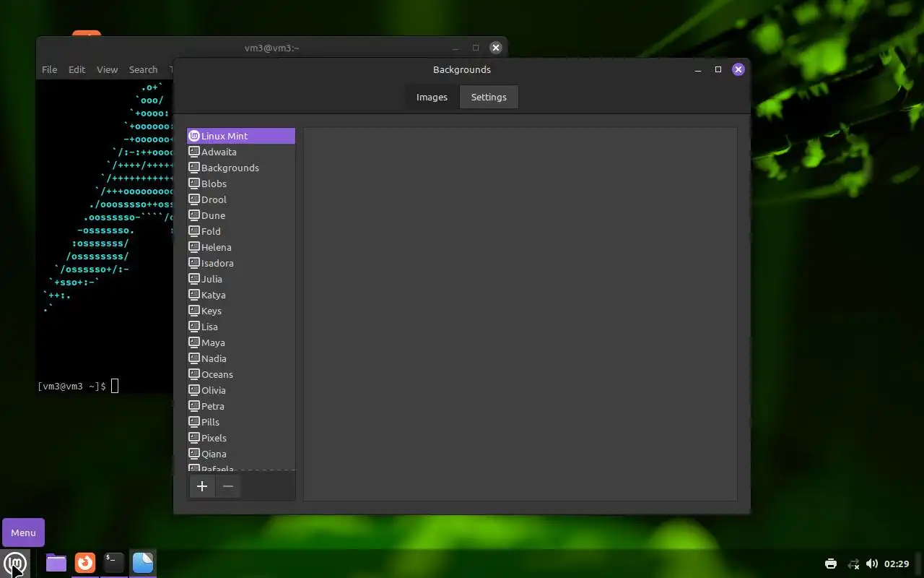Image resolution: width=924 pixels, height=578 pixels.
Task: Open the terminal Edit menu
Action: tap(77, 69)
